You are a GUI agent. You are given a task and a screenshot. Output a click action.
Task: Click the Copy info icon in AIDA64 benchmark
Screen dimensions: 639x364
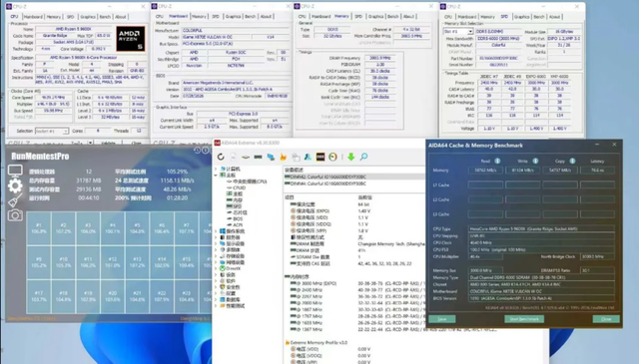pos(572,161)
